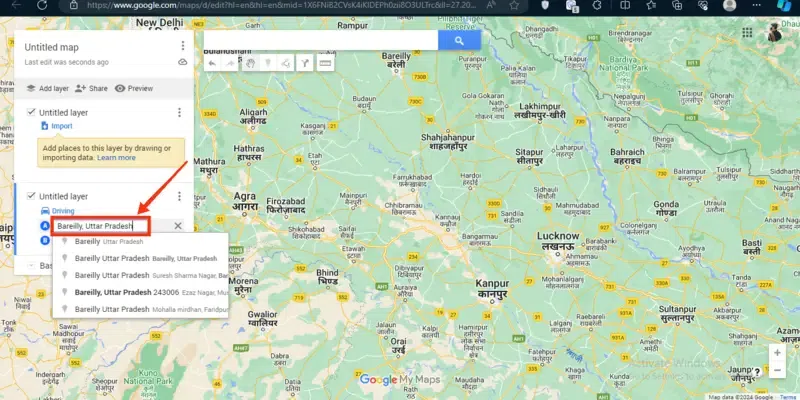The width and height of the screenshot is (800, 400).
Task: Activate the add directions tool
Action: tap(305, 63)
